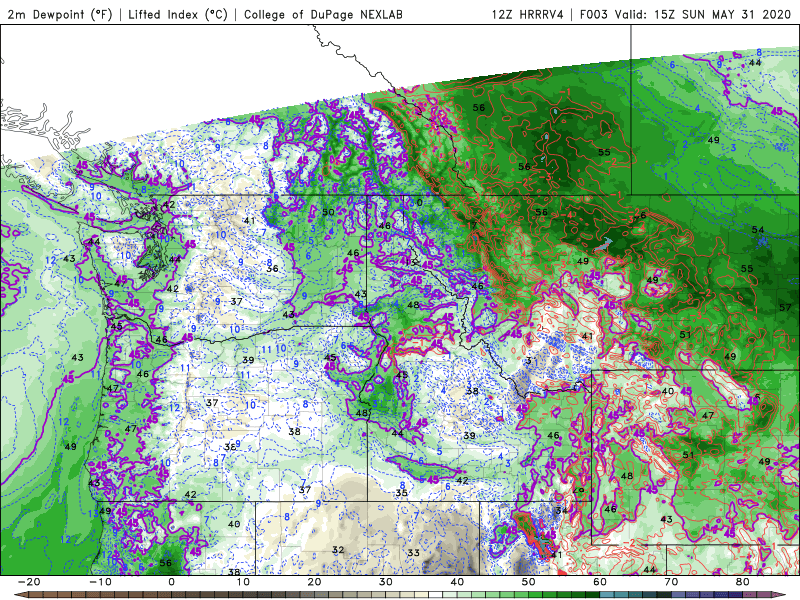Click the "12Z HRRRV4" model run label
This screenshot has height=600, width=800.
pos(528,14)
